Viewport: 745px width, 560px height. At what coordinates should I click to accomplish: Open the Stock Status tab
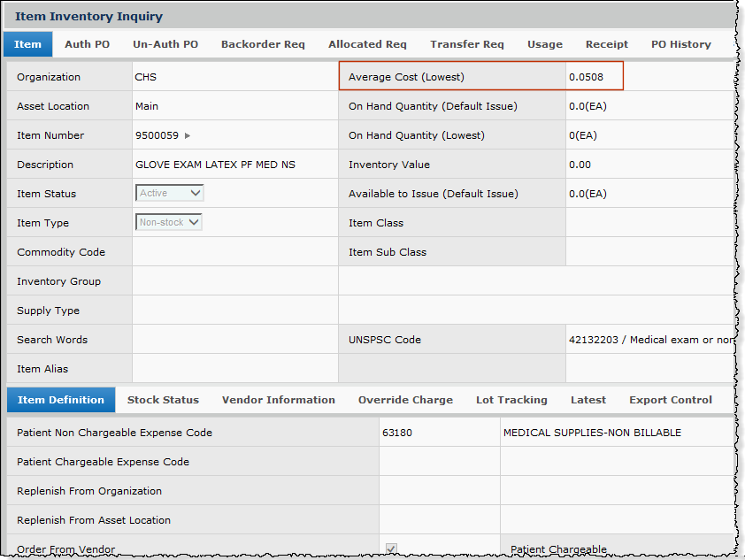(163, 400)
